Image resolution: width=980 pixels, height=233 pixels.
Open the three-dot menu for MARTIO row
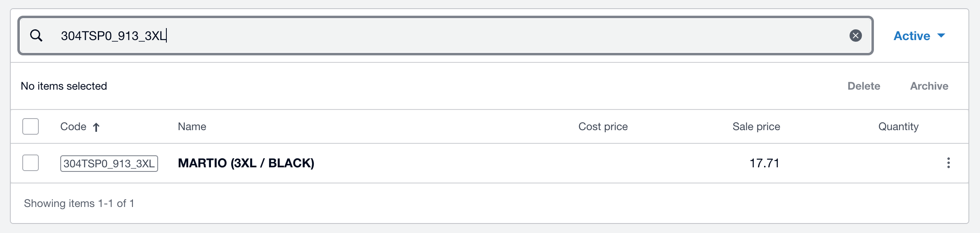pos(948,163)
